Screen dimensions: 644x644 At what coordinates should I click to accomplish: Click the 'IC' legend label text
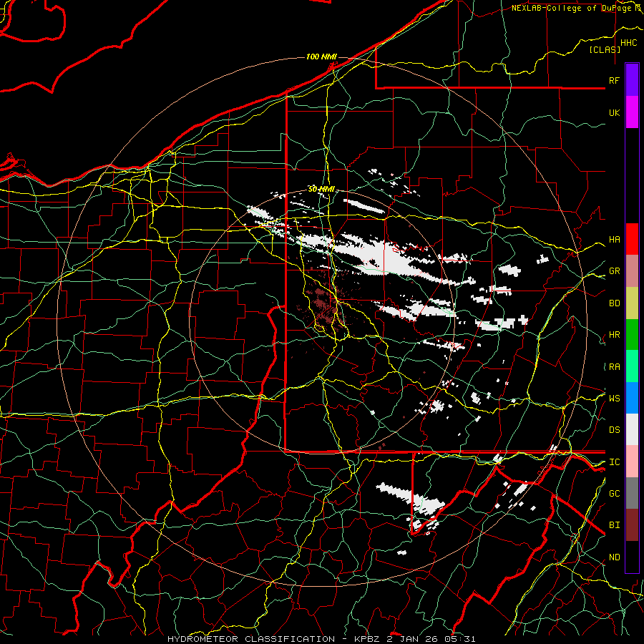point(614,462)
